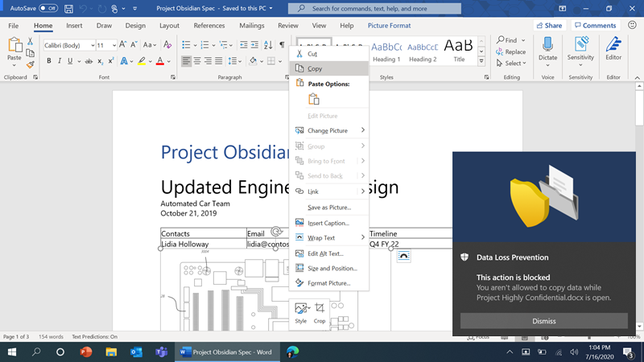Open the Picture Format tab
The width and height of the screenshot is (644, 362).
389,26
